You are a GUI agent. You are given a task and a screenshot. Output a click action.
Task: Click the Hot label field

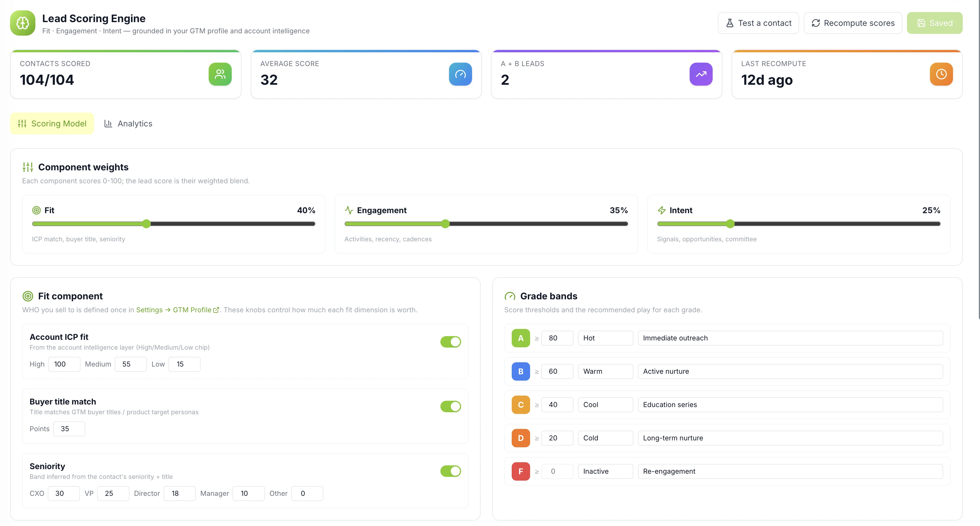click(x=606, y=338)
